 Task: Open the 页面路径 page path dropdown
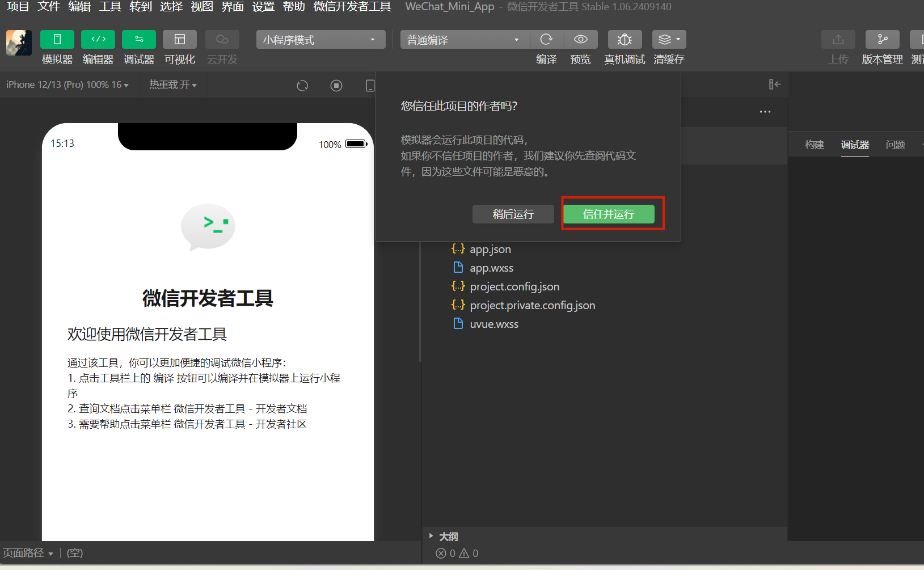28,553
